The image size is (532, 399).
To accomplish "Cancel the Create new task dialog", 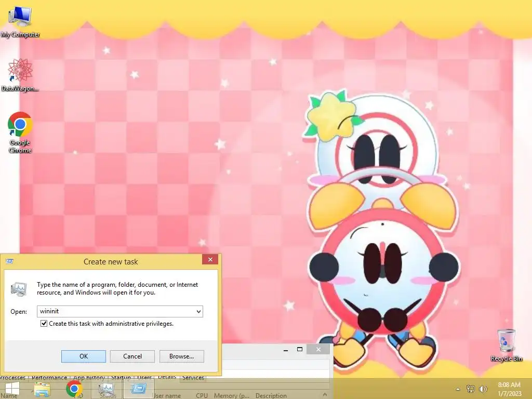I will click(132, 356).
